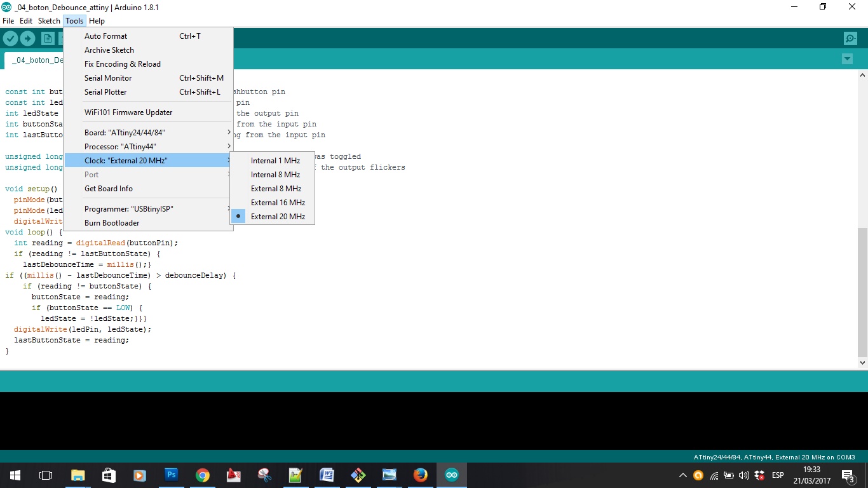This screenshot has width=868, height=488.
Task: Select External 20 MHz clock option
Action: [272, 217]
